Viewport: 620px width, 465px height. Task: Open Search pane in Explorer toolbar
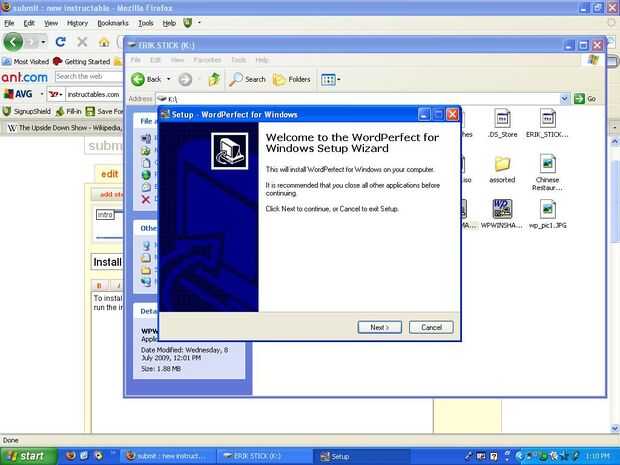pyautogui.click(x=248, y=79)
